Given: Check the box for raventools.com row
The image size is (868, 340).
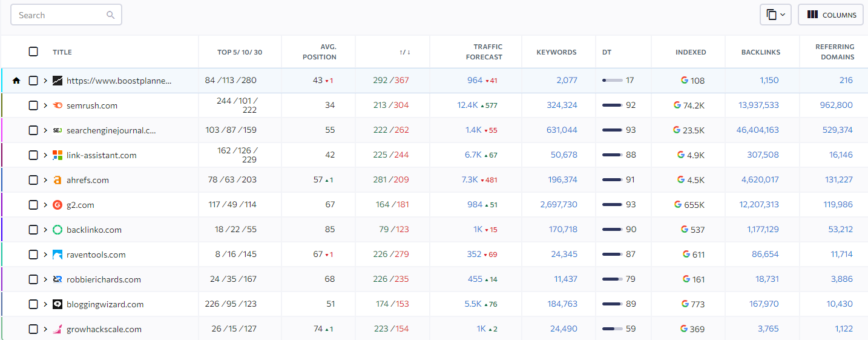Looking at the screenshot, I should [x=33, y=255].
